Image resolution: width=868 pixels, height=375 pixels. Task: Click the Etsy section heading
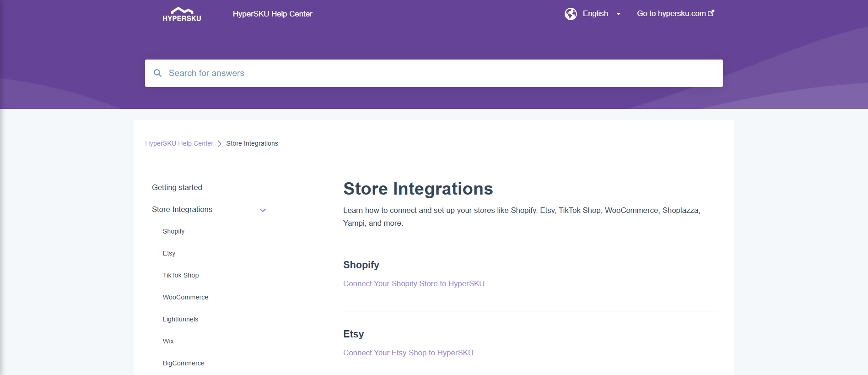point(353,334)
